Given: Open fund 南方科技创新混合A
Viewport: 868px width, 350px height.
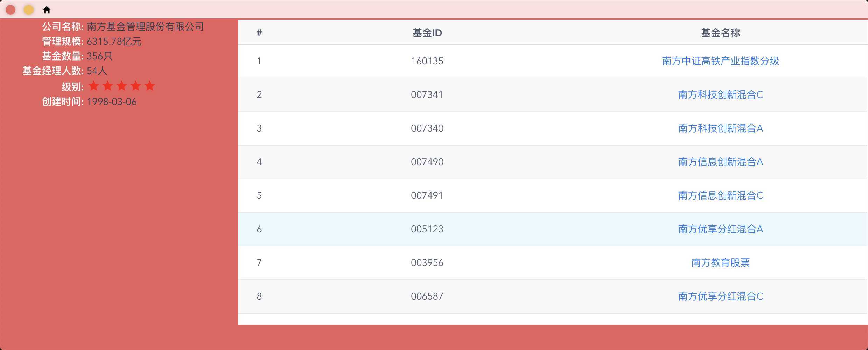Looking at the screenshot, I should (721, 128).
